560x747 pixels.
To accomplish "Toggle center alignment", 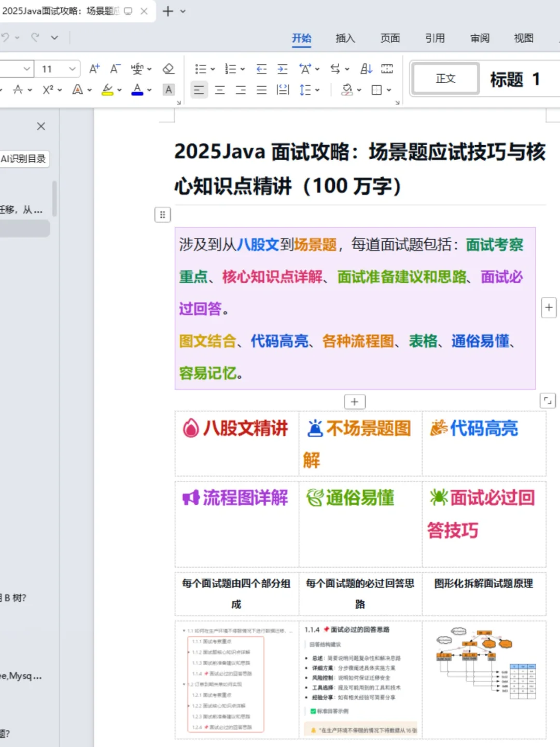I will [x=220, y=90].
